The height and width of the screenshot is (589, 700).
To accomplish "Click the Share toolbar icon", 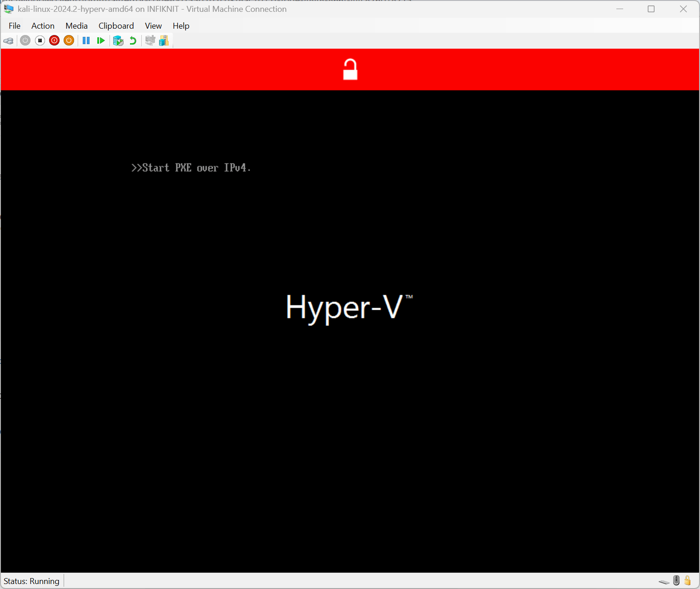I will click(x=164, y=40).
